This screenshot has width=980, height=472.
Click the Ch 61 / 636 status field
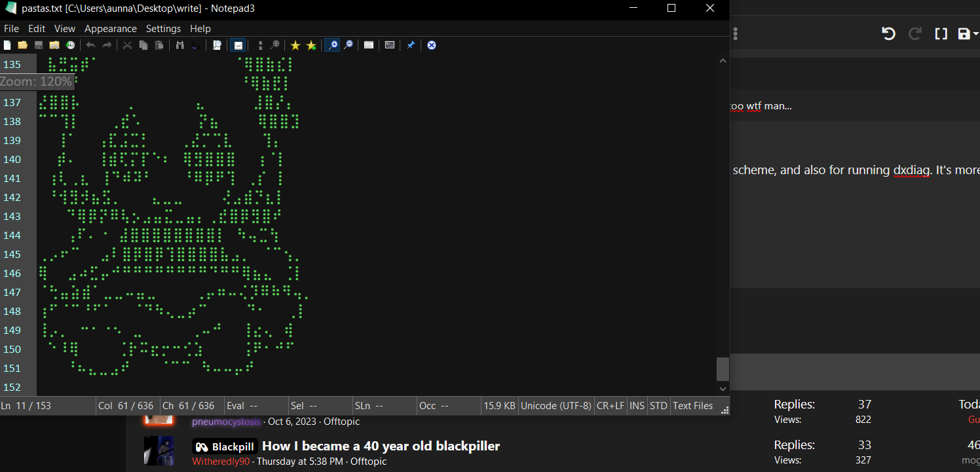pyautogui.click(x=191, y=406)
